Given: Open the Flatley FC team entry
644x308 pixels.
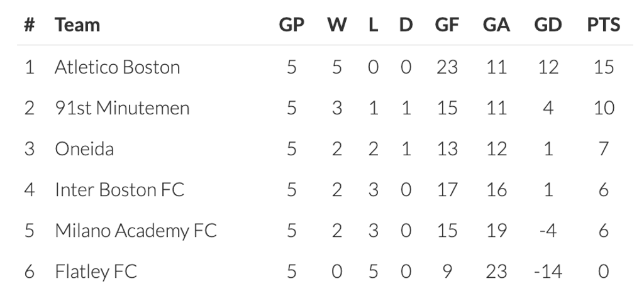Looking at the screenshot, I should point(96,272).
